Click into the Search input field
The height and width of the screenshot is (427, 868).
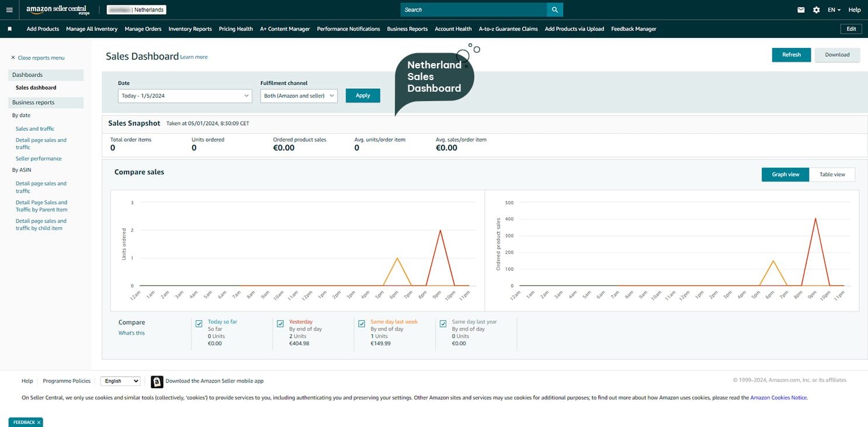click(473, 10)
